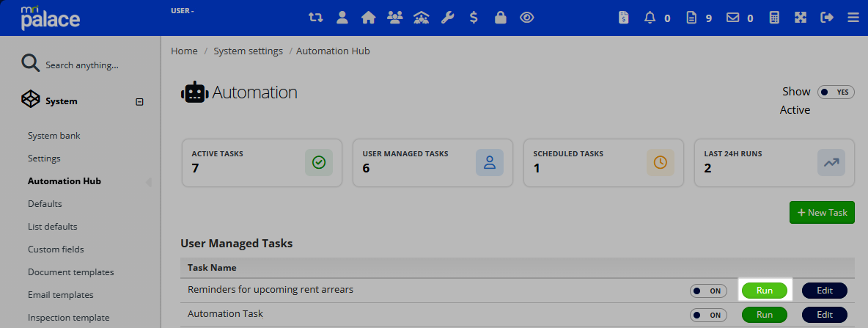The height and width of the screenshot is (328, 868).
Task: Open the invoice document dollar icon
Action: click(624, 18)
